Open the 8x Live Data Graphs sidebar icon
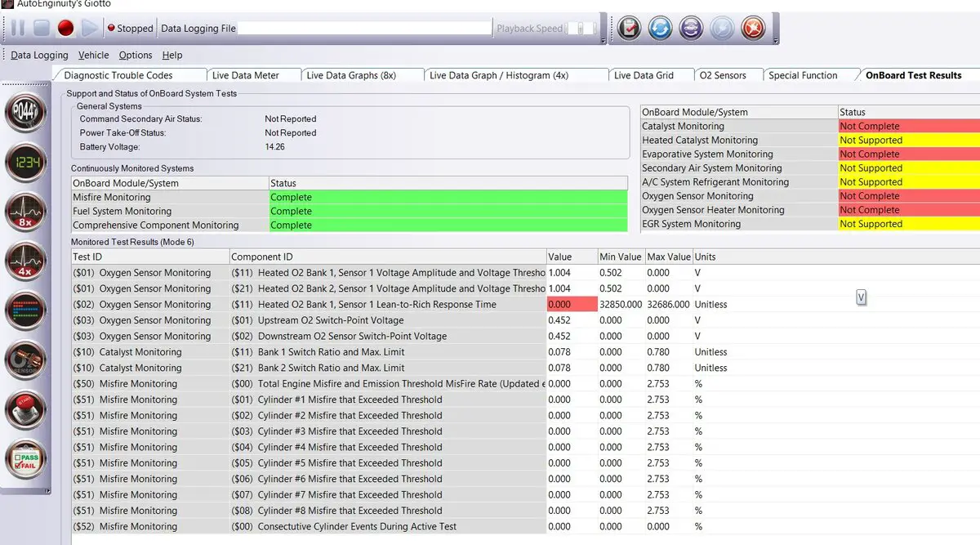The image size is (980, 545). 25,213
